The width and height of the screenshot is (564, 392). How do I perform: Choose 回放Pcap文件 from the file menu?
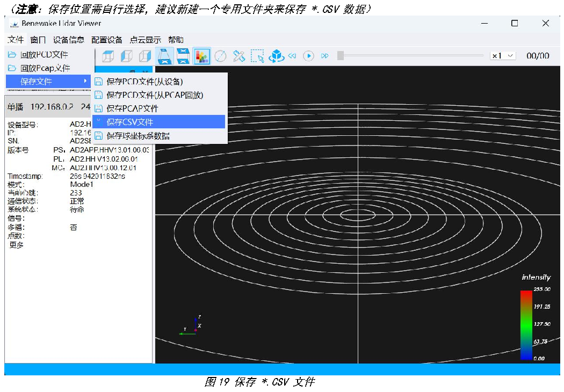coord(48,68)
